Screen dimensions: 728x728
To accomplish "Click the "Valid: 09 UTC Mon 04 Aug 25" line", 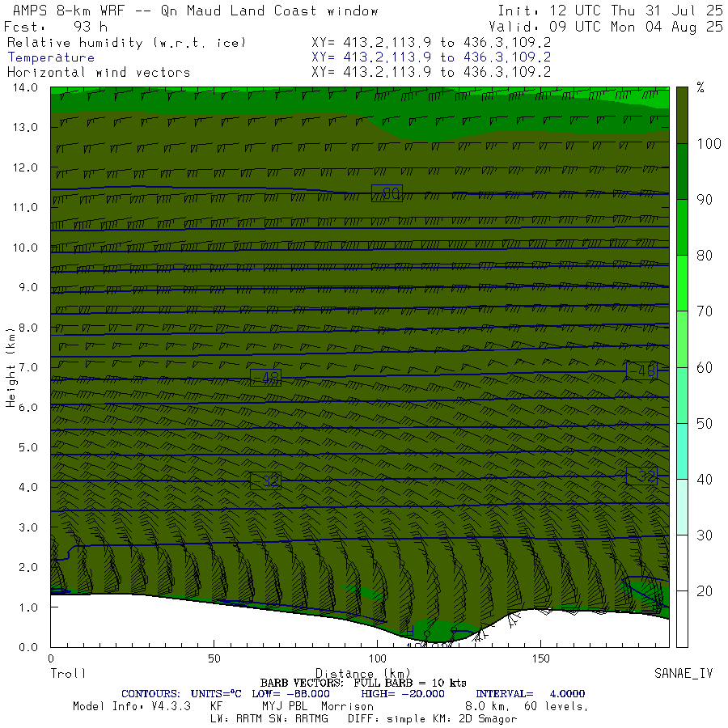I will point(606,27).
